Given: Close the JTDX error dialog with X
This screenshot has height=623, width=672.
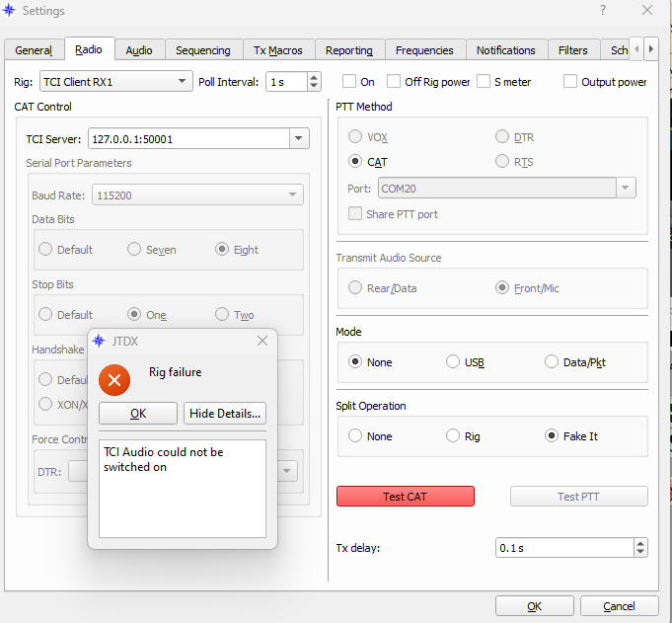Looking at the screenshot, I should point(262,341).
